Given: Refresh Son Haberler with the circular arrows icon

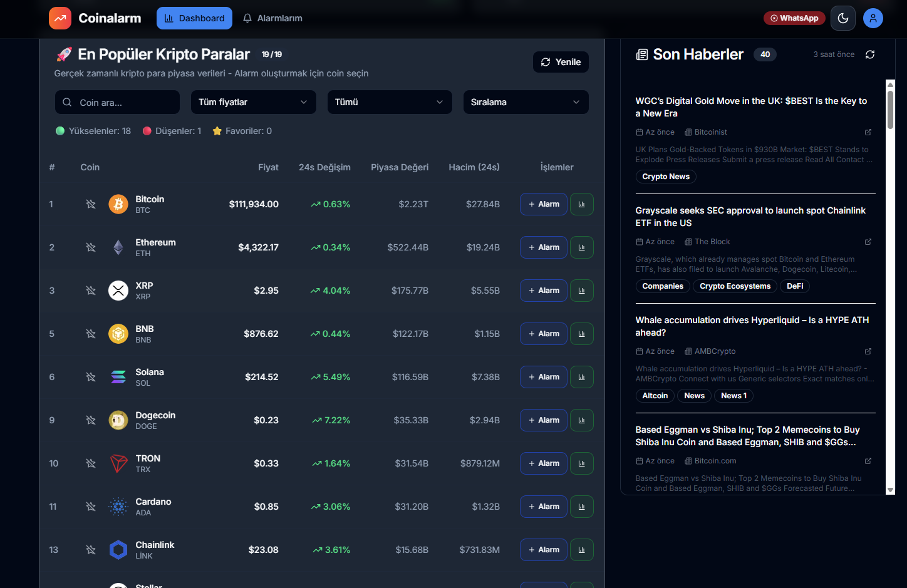Looking at the screenshot, I should [x=870, y=54].
